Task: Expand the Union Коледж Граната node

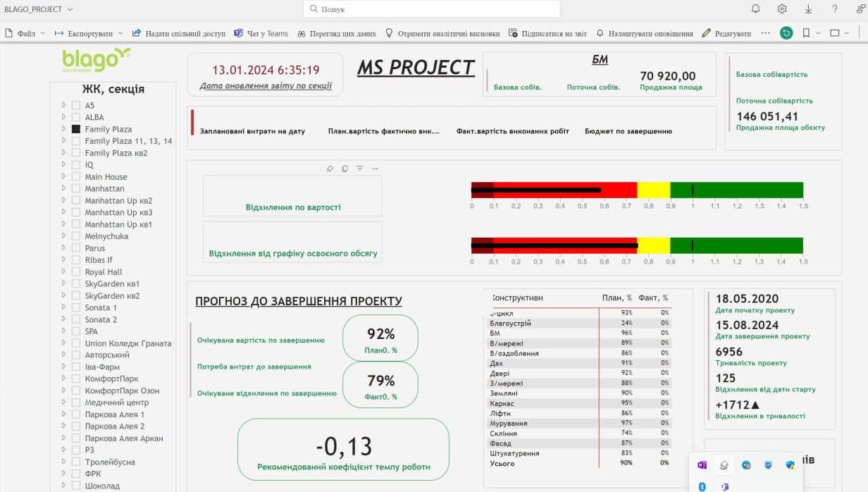Action: (x=64, y=343)
